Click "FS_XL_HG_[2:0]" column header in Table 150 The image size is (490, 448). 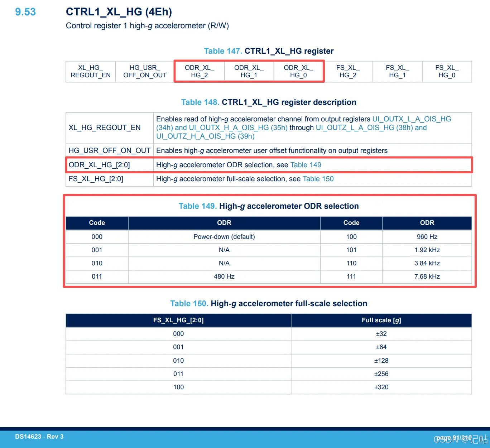coord(178,320)
